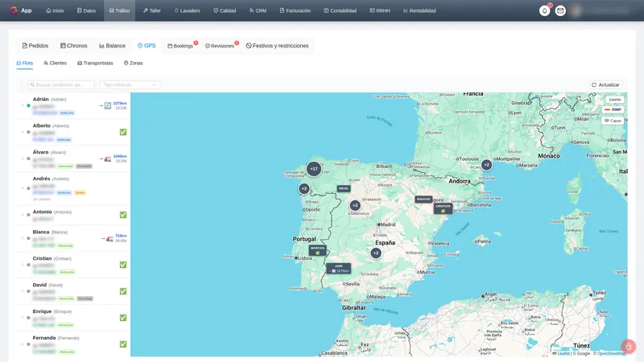Select the Clientes sub-tab
644x362 pixels.
coord(55,64)
